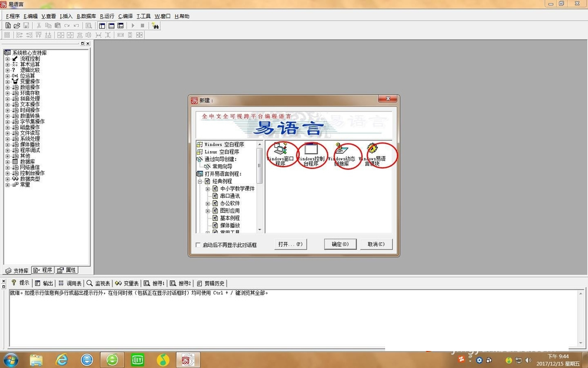Click the 确定(O) button

coord(340,244)
